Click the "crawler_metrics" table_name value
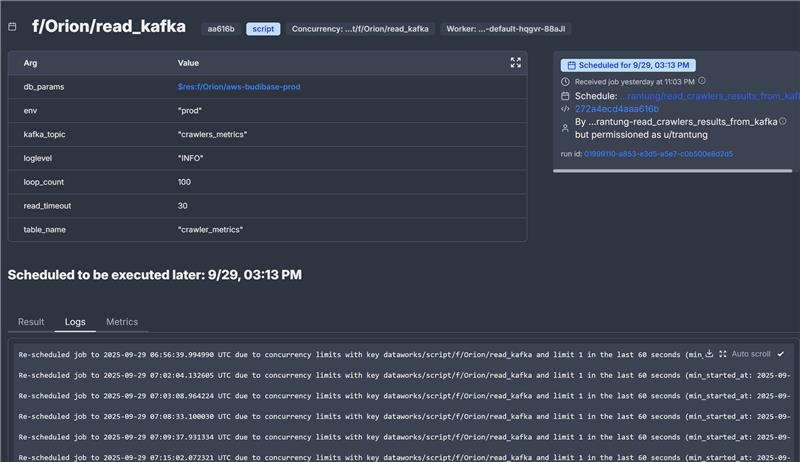 coord(210,229)
